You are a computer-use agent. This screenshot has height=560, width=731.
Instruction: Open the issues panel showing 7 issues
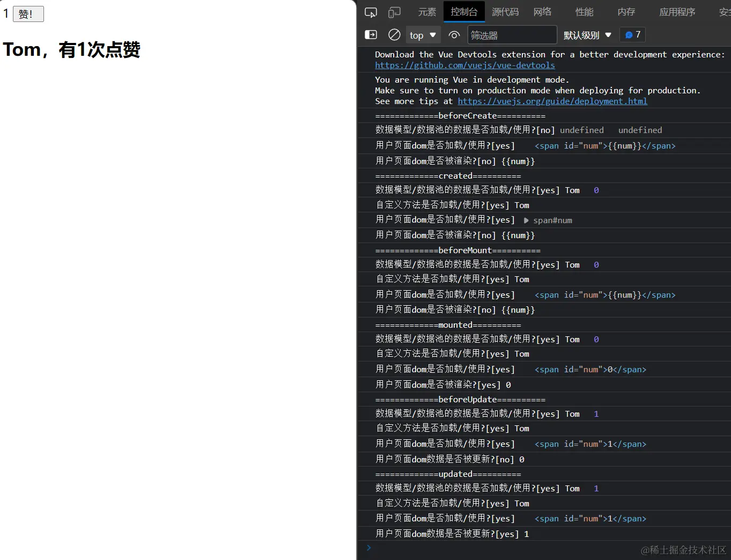click(632, 34)
